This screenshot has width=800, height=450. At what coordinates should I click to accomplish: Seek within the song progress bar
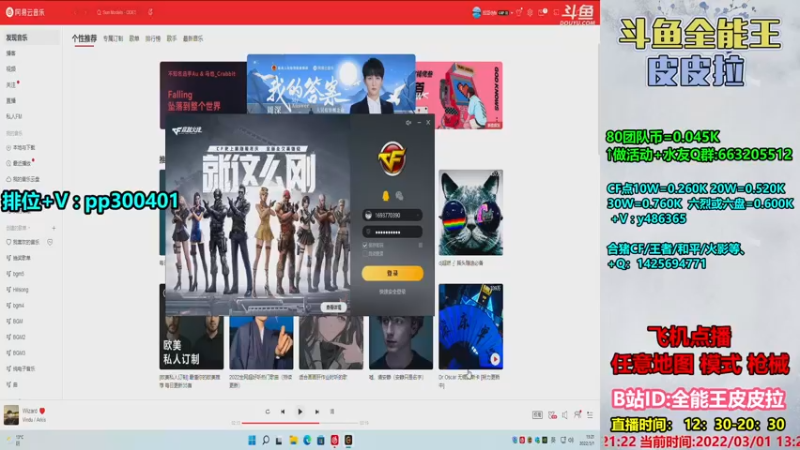[300, 423]
